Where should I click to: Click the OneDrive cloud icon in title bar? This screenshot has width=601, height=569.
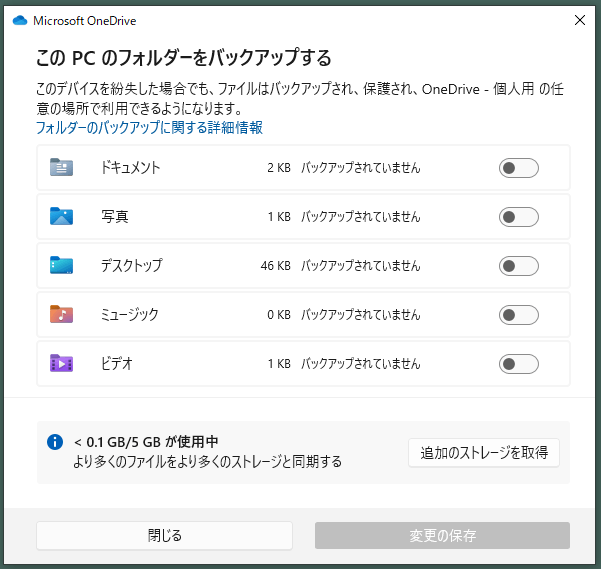click(x=20, y=20)
